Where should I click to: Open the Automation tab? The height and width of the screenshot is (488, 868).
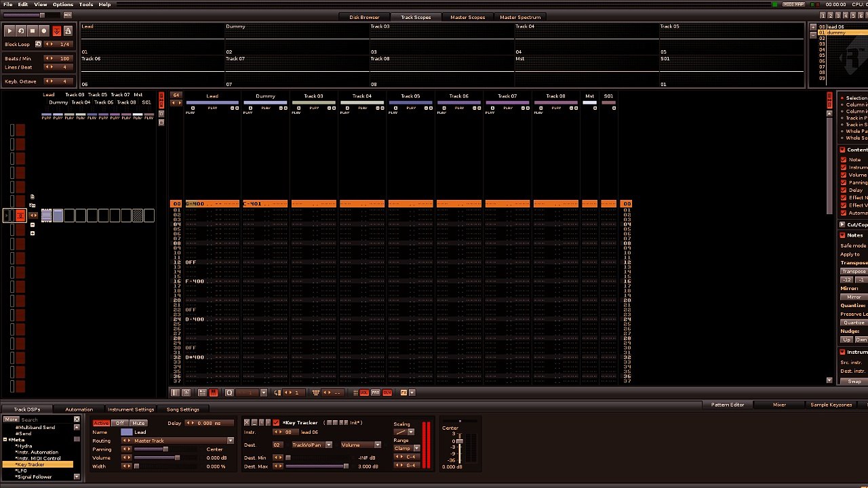coord(79,409)
